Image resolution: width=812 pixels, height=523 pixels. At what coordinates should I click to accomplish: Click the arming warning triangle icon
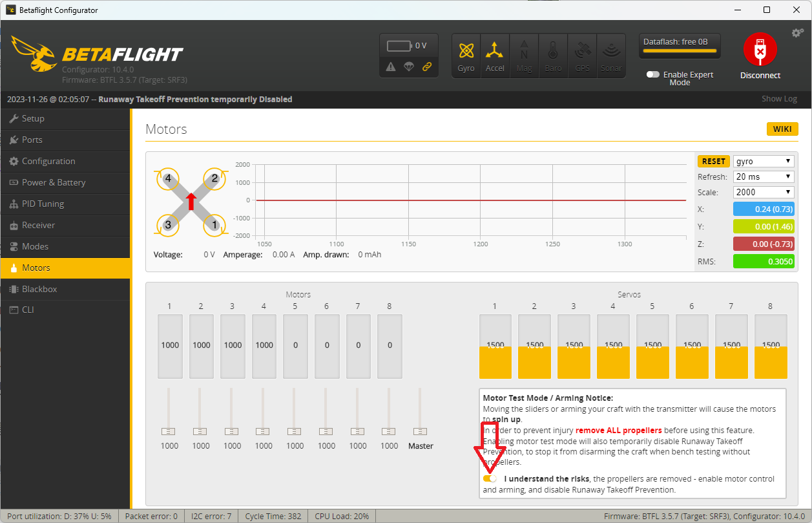click(391, 67)
